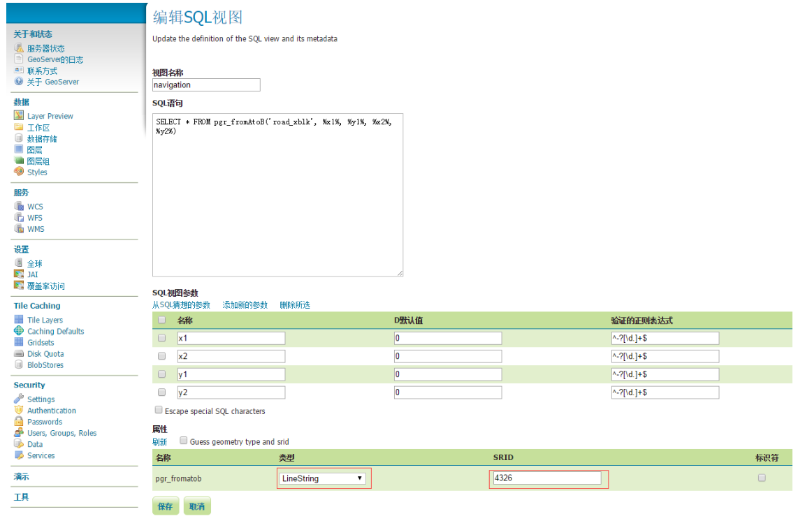Click 刷新 to refresh attributes
This screenshot has height=523, width=812.
(159, 441)
